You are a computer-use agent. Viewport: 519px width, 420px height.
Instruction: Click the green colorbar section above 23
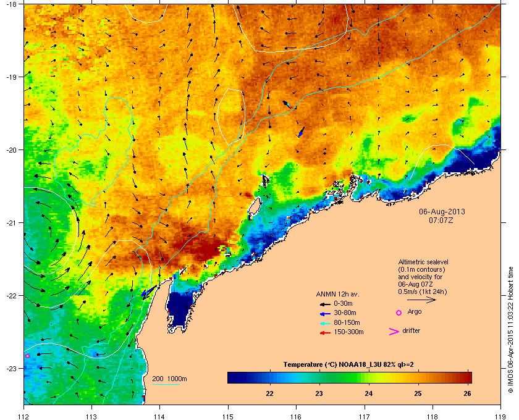coord(319,377)
